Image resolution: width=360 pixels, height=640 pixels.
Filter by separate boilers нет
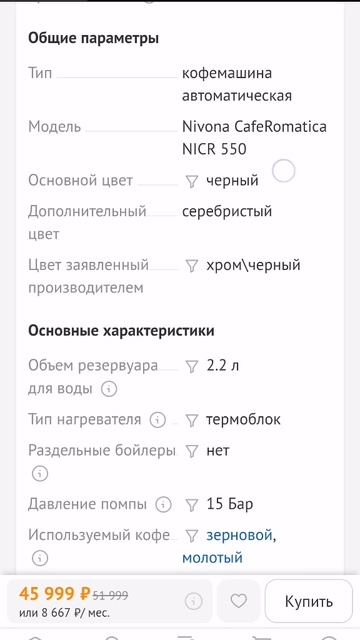point(191,451)
